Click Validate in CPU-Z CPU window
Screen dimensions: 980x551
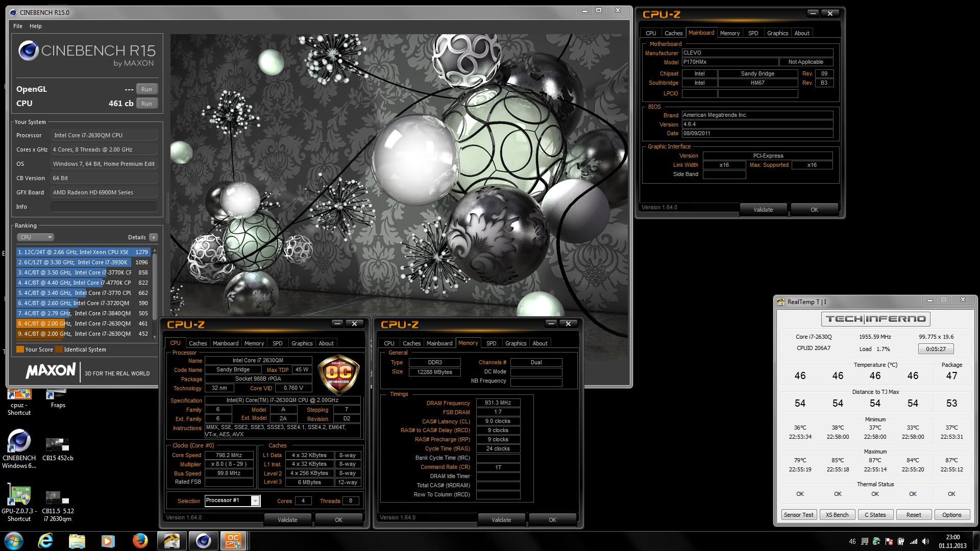point(287,520)
